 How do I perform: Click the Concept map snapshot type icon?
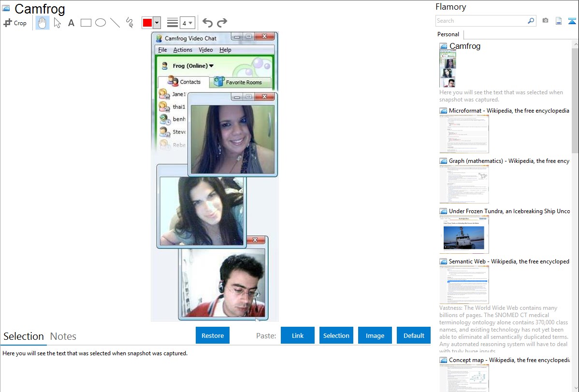point(443,360)
